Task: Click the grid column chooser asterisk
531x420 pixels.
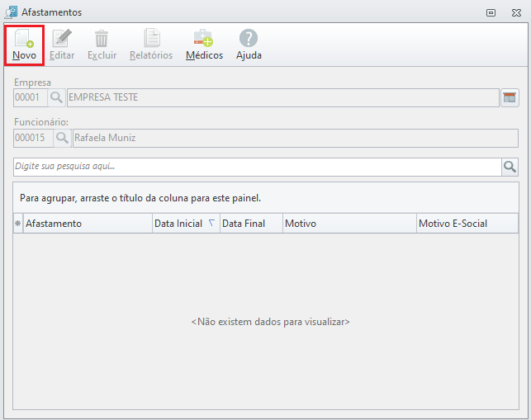Action: [x=18, y=224]
